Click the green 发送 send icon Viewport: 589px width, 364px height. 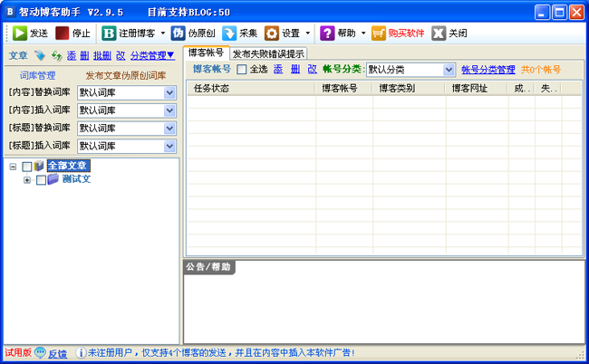pos(20,34)
